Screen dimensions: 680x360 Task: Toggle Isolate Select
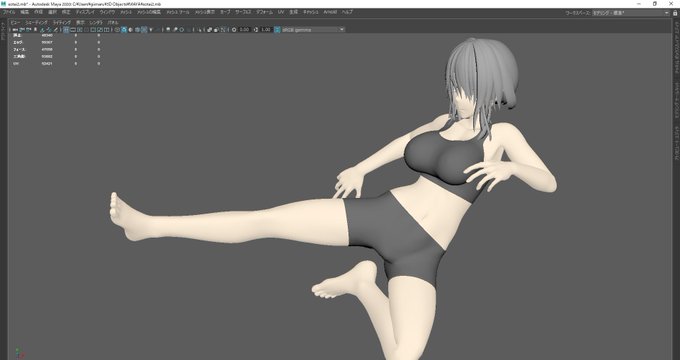point(200,29)
